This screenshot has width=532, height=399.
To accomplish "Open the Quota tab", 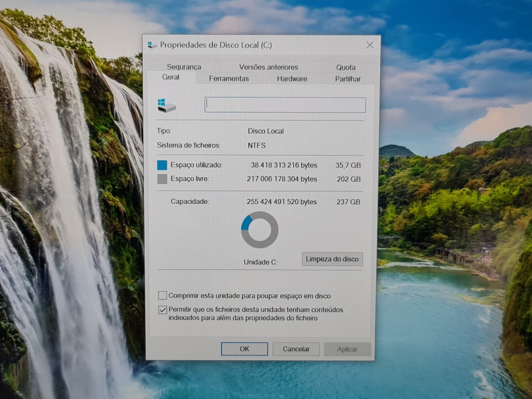I will tap(346, 67).
